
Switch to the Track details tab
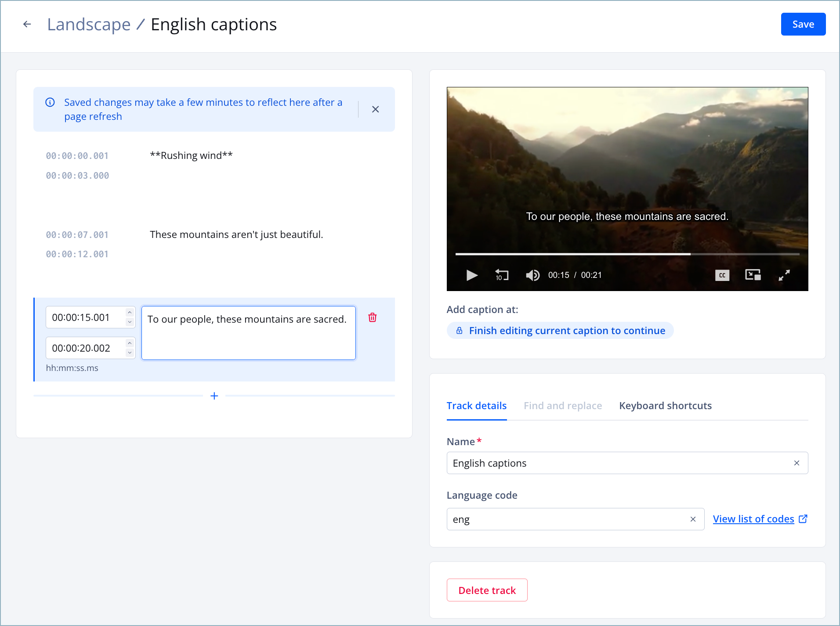coord(477,406)
